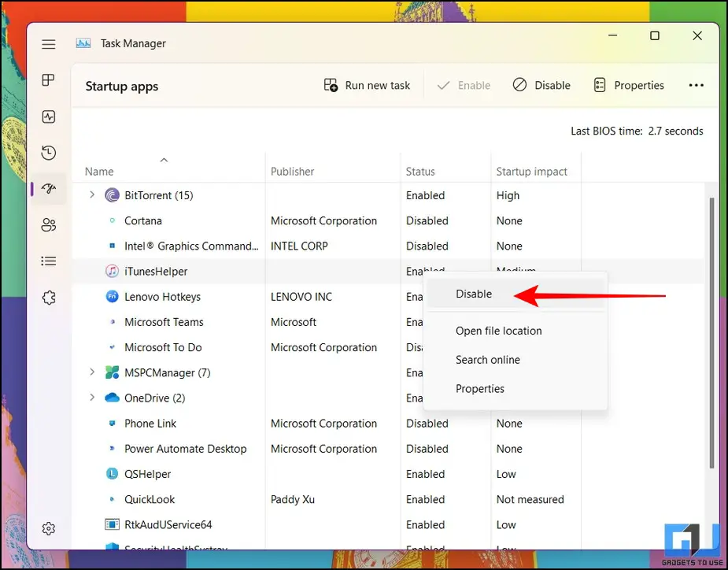
Task: Click the MSPCManager green icon
Action: (x=112, y=372)
